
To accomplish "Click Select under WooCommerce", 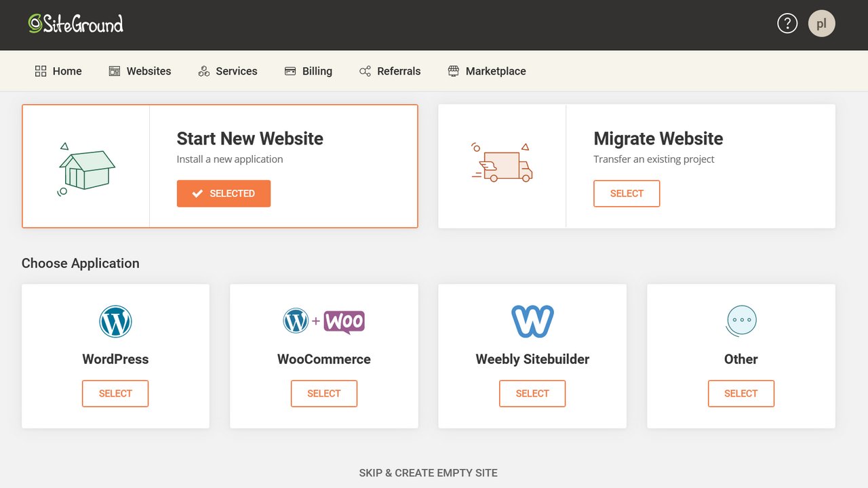I will pos(323,393).
